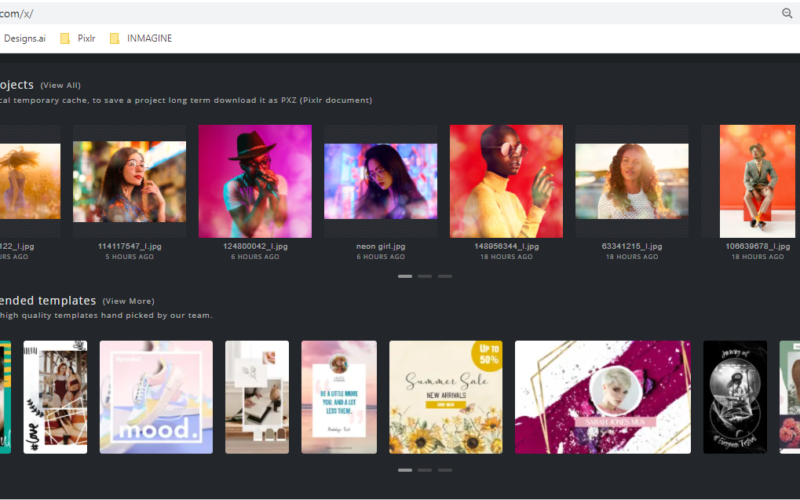Click the 63341215_l.jpg file name
This screenshot has height=500, width=800.
tap(632, 246)
